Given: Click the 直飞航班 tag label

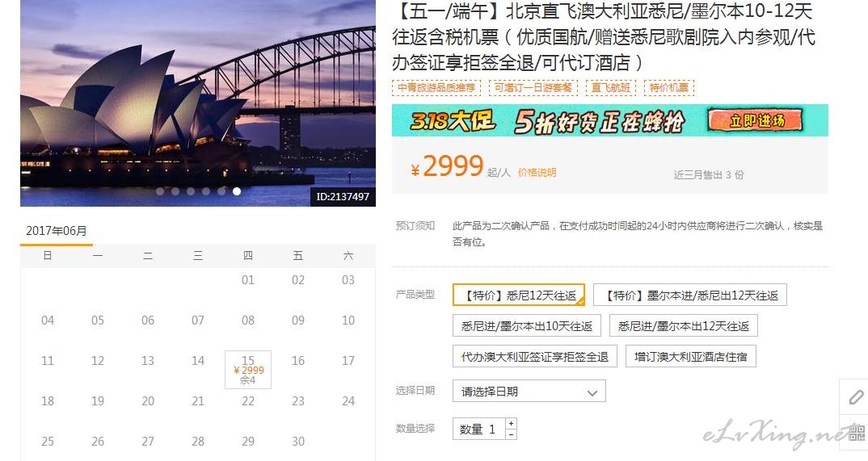Looking at the screenshot, I should [x=610, y=87].
